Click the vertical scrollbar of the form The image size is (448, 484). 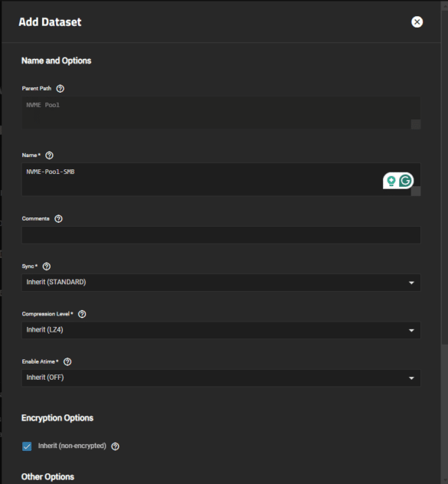coord(444,173)
